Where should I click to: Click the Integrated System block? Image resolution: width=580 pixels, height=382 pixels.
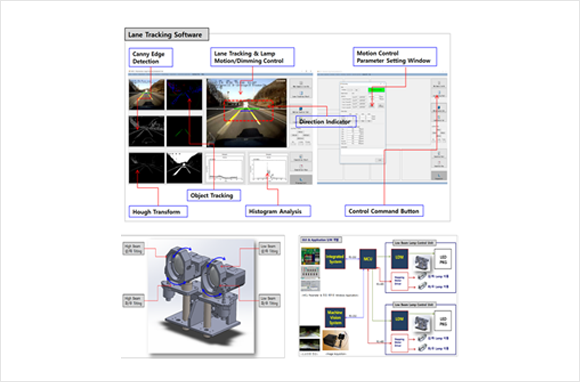point(335,259)
